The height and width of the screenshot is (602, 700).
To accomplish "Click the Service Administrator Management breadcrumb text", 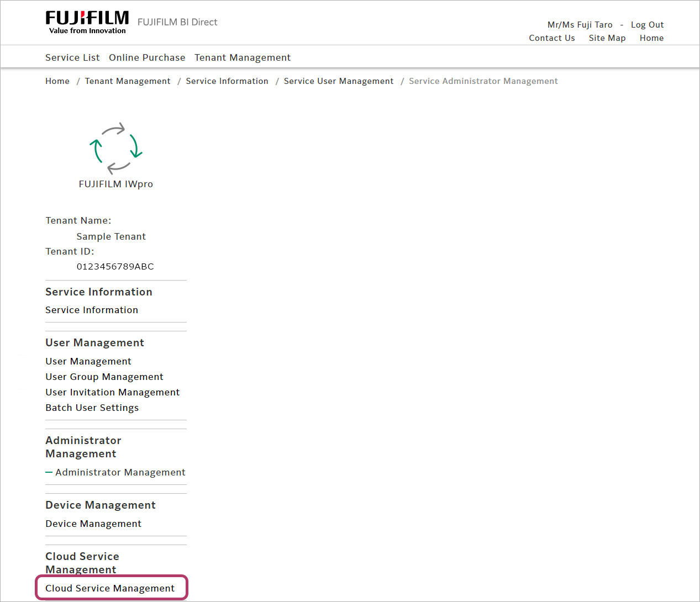I will pos(483,81).
